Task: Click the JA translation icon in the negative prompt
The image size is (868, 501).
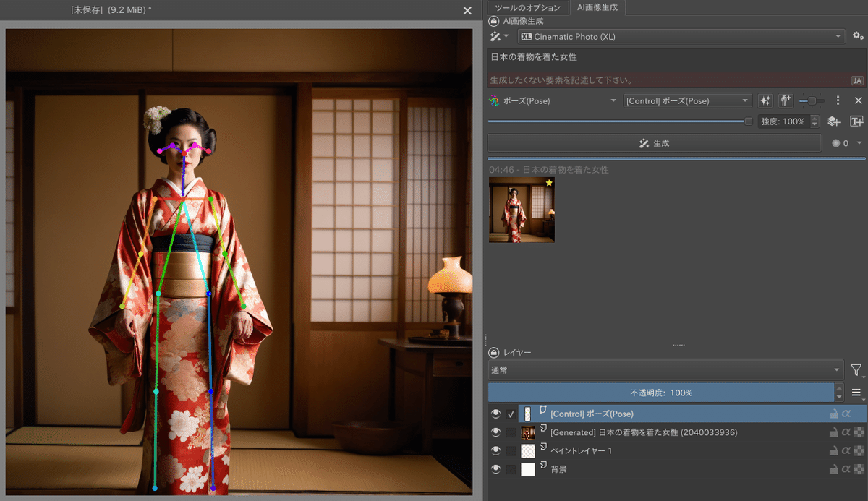Action: click(x=856, y=80)
